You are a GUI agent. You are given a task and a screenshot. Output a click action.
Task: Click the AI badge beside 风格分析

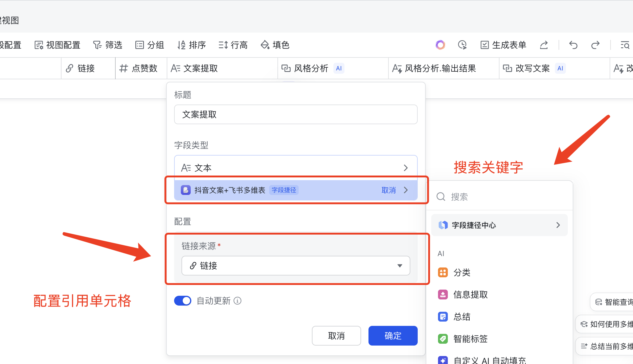coord(339,68)
